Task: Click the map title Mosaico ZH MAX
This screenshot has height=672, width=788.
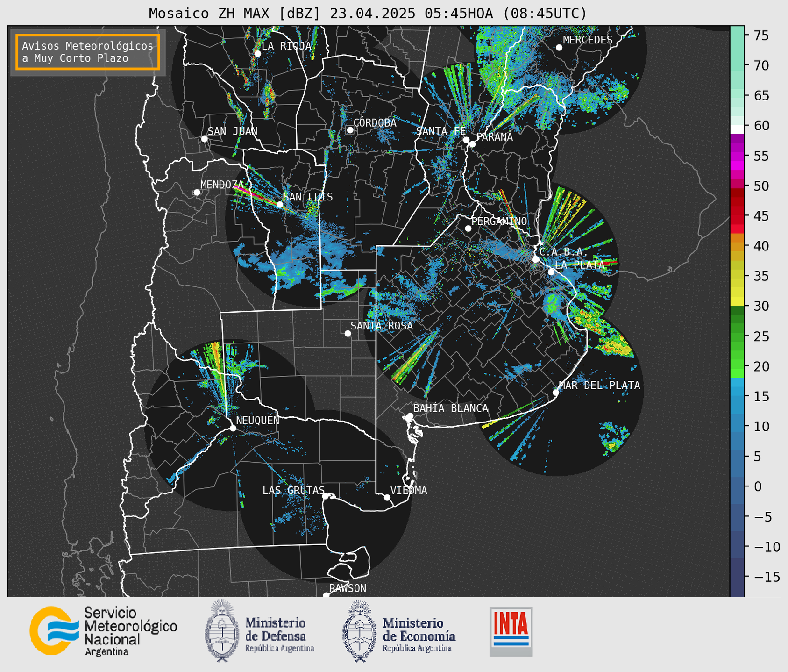Action: (368, 13)
